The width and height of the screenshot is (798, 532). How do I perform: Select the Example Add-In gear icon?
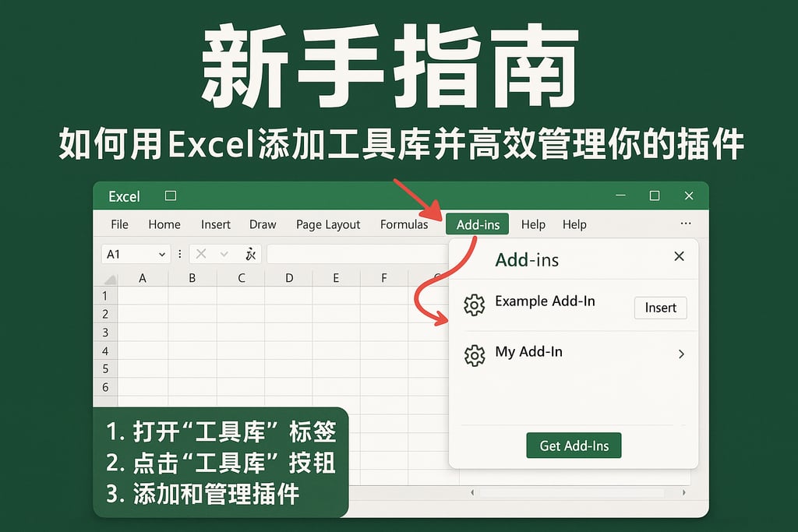tap(475, 305)
